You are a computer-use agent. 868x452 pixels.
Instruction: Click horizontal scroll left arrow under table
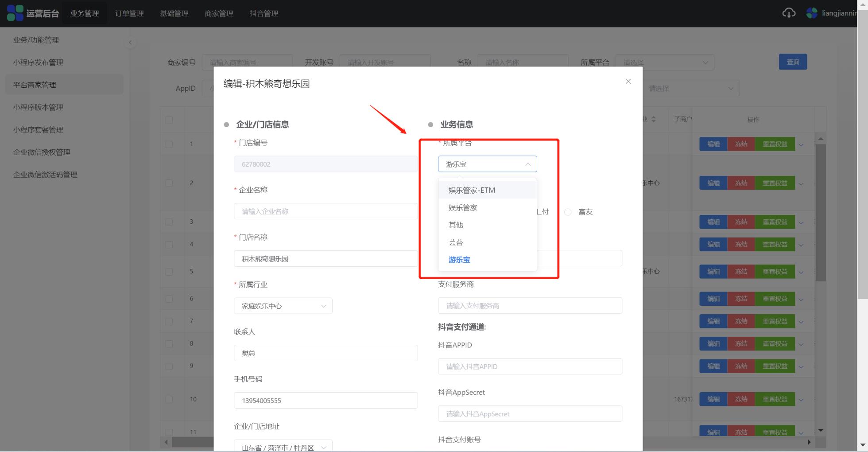[166, 442]
